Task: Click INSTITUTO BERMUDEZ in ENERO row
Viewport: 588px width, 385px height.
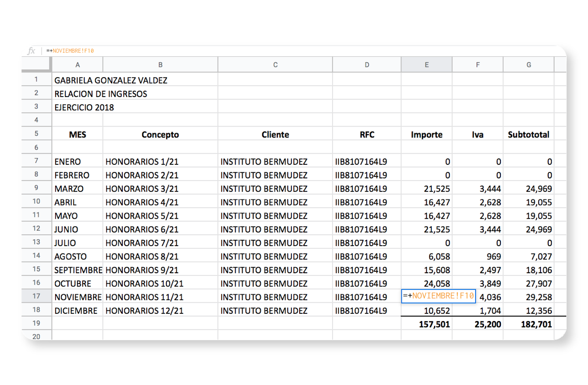Action: coord(275,161)
